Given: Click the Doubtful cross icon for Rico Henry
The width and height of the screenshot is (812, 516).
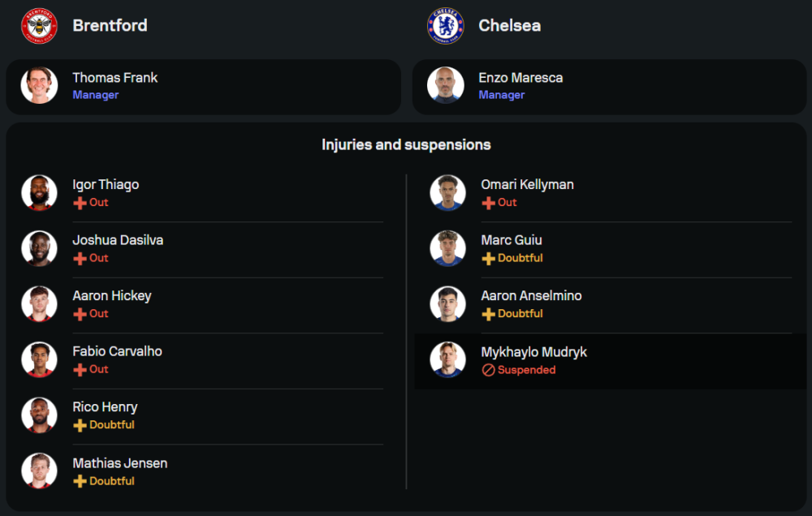Looking at the screenshot, I should click(x=80, y=425).
